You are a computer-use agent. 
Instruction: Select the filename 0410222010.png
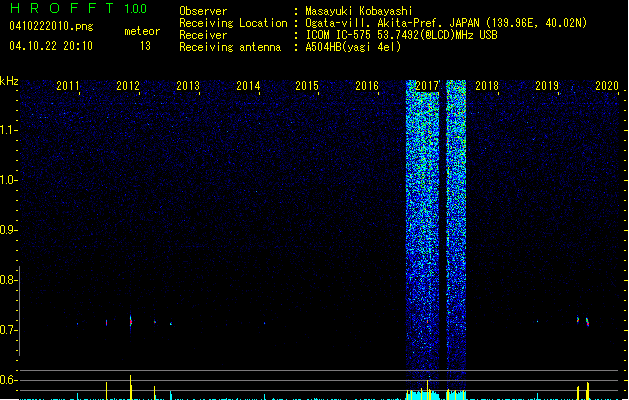pos(51,27)
